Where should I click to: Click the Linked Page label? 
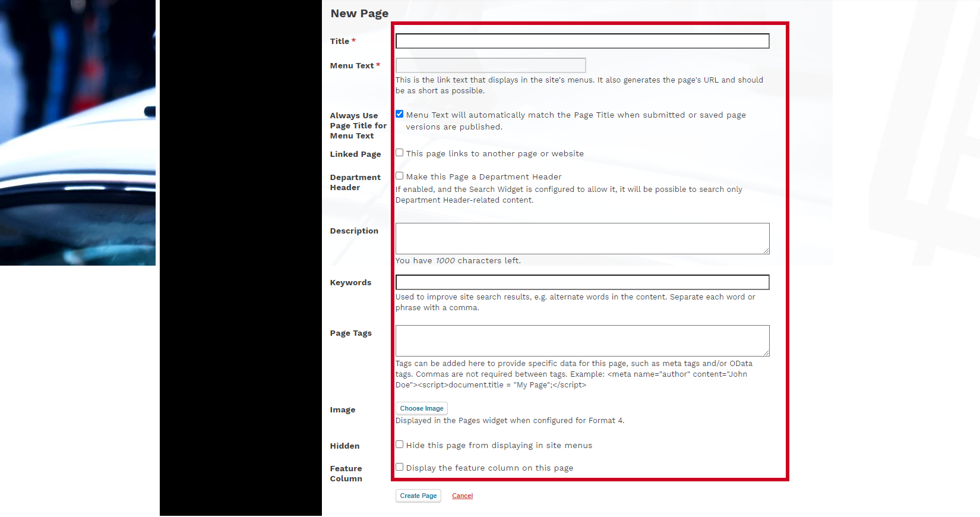click(x=355, y=154)
